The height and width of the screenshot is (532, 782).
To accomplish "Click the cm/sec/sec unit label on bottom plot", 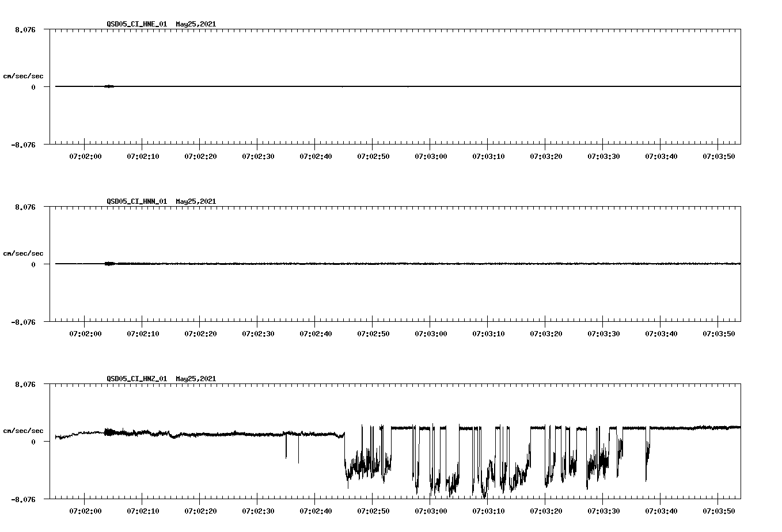I will [24, 430].
